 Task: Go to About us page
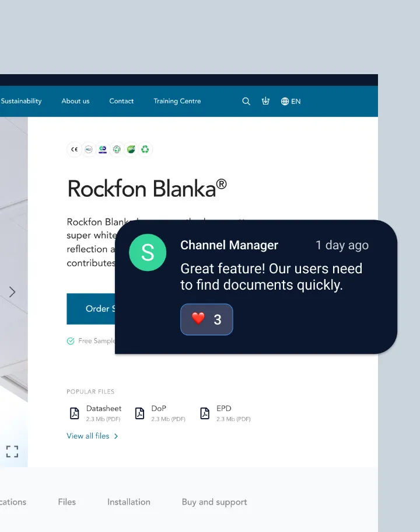(76, 101)
